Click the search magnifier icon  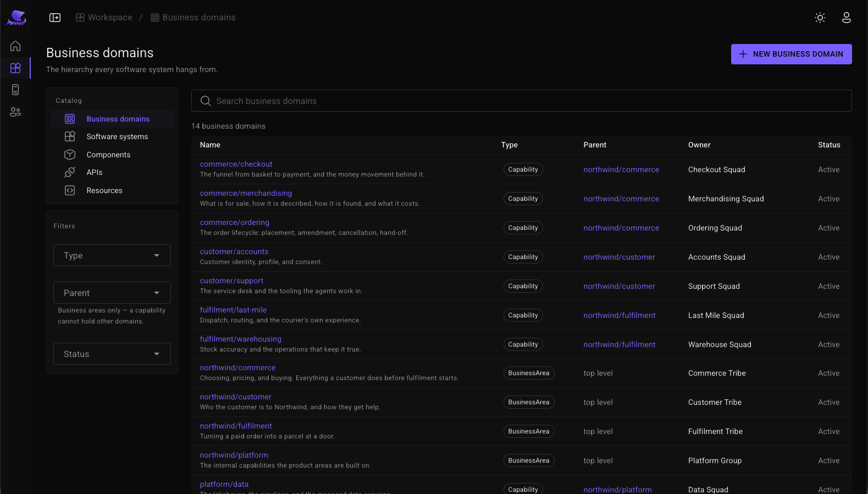point(206,101)
